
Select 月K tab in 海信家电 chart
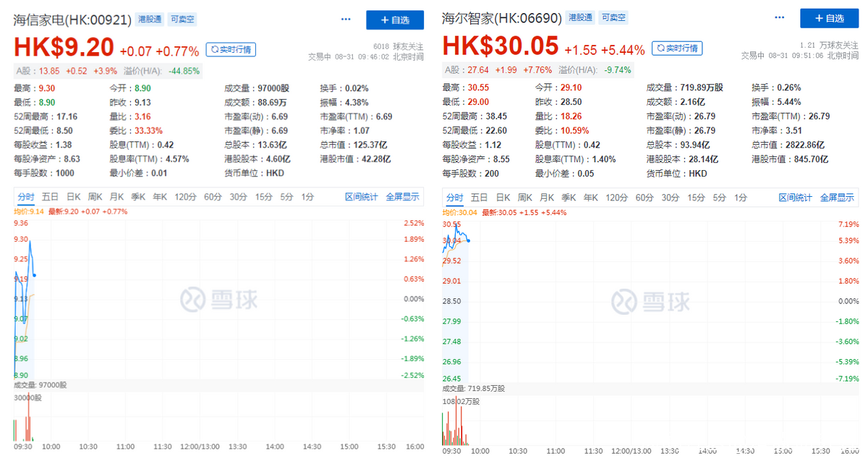[x=117, y=197]
